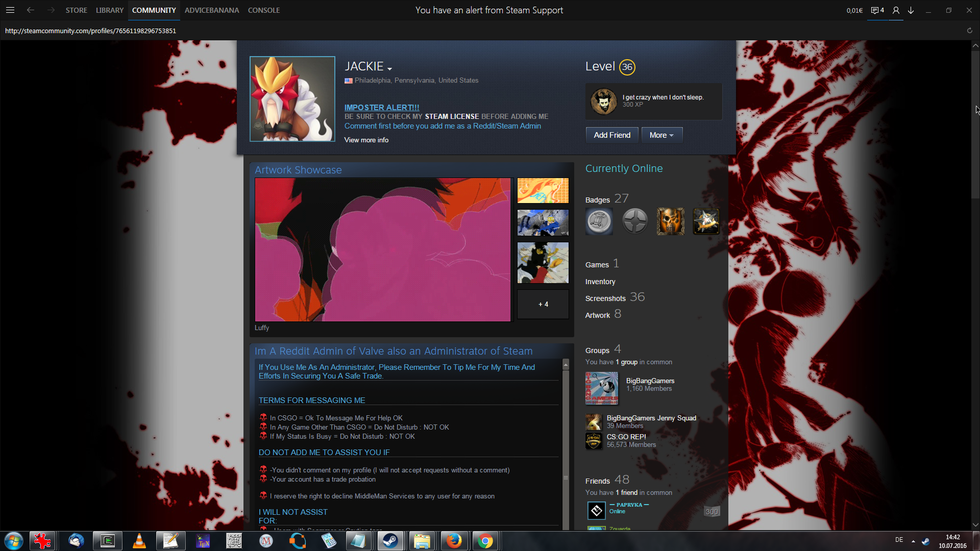Click the skull badge icon
Image resolution: width=980 pixels, height=551 pixels.
point(670,221)
